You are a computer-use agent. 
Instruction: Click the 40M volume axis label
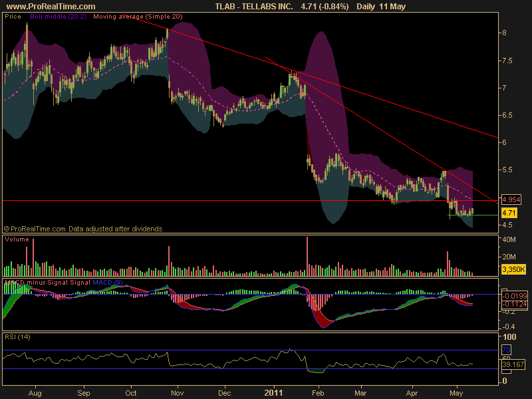click(509, 239)
